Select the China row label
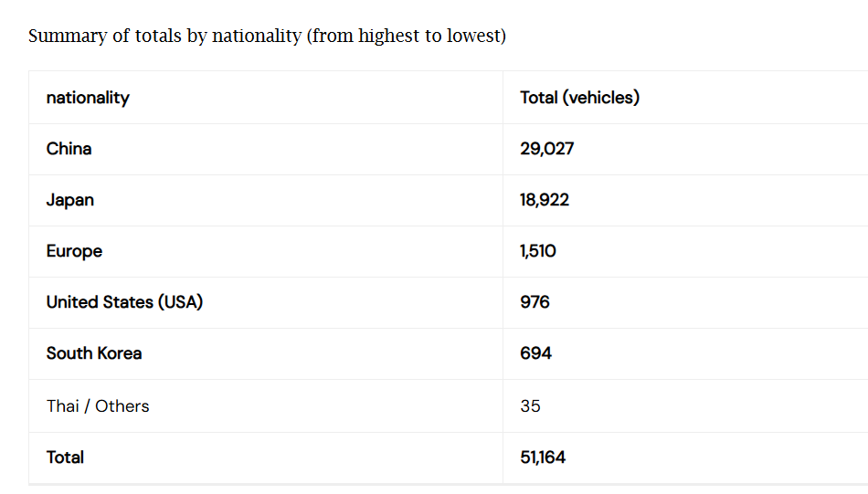 coord(69,149)
